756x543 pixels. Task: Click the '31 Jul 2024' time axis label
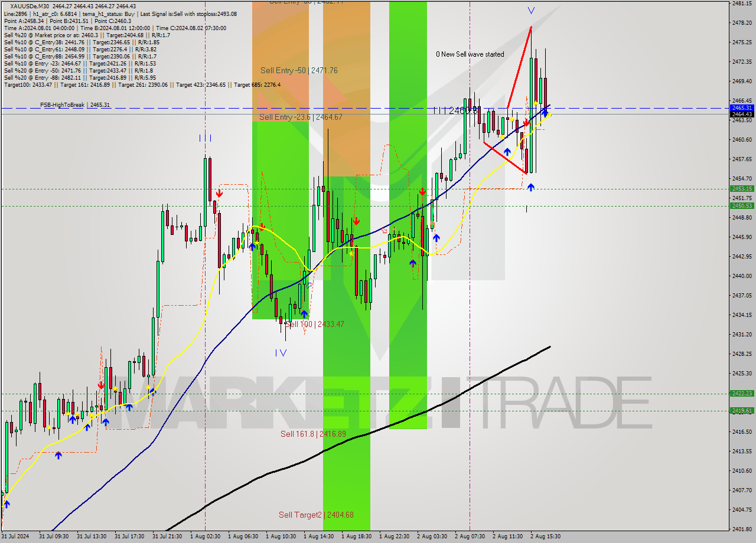pyautogui.click(x=15, y=537)
